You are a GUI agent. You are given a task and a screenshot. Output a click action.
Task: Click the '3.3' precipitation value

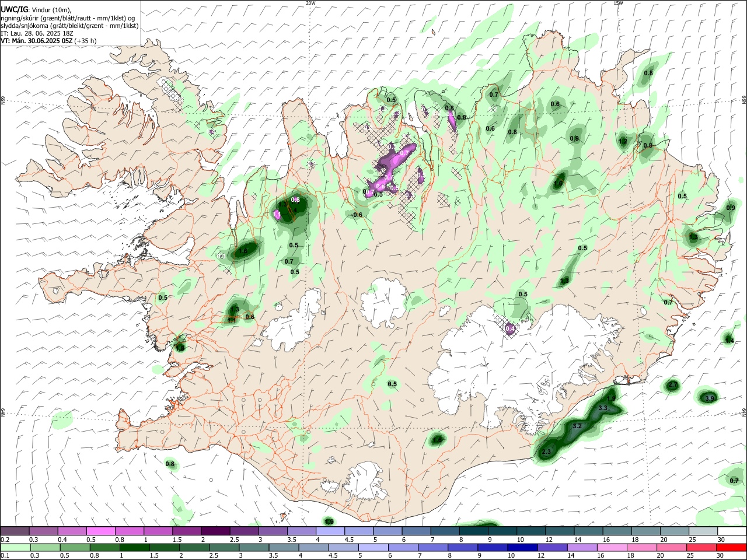[603, 408]
